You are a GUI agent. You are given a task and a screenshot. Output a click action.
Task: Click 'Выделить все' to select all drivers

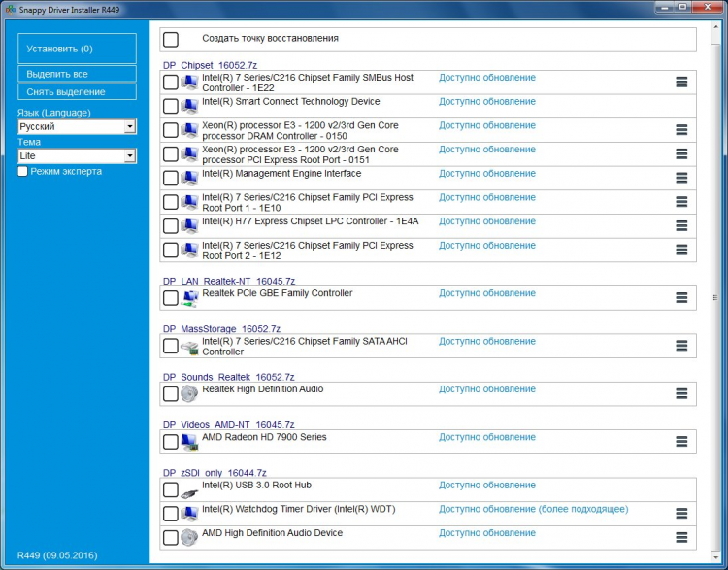[x=77, y=74]
